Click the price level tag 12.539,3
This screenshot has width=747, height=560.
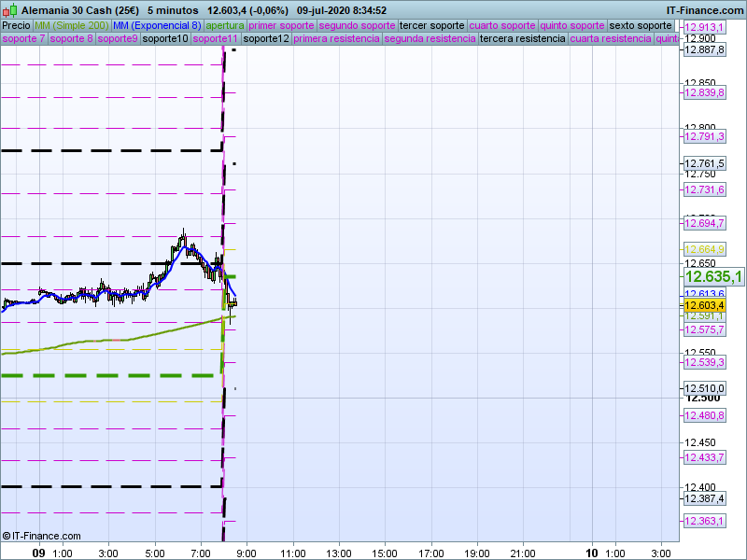tap(705, 362)
